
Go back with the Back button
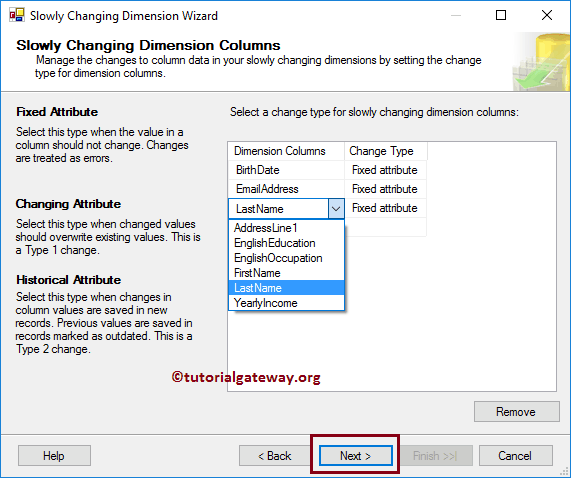click(x=275, y=455)
